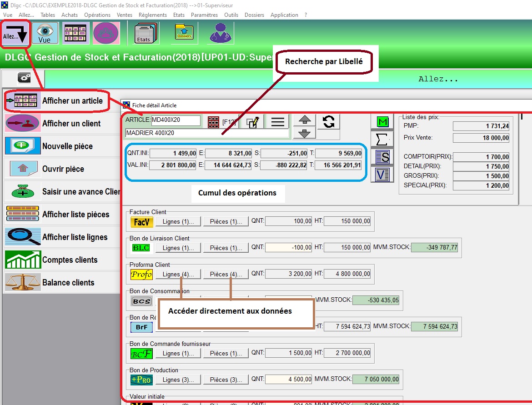Click the BLC Bon de Livraison icon
Image resolution: width=532 pixels, height=405 pixels.
coord(141,248)
